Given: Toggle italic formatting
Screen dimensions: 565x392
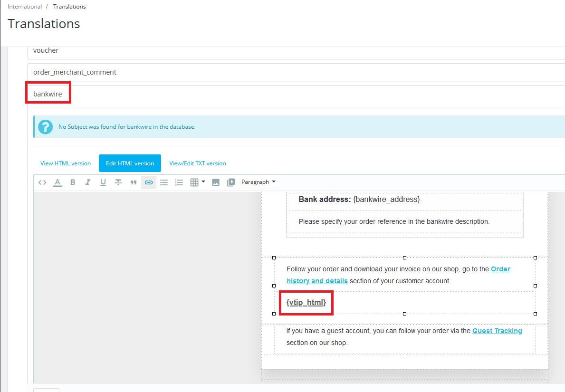Looking at the screenshot, I should pos(87,182).
